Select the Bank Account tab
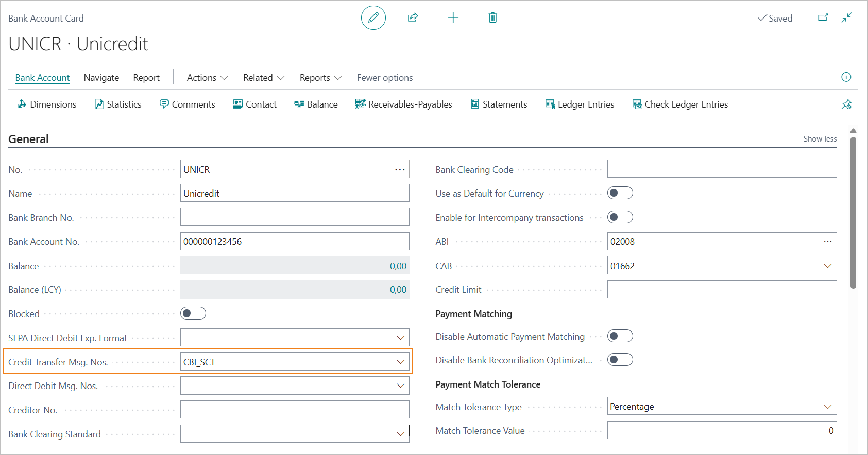Image resolution: width=868 pixels, height=455 pixels. (42, 78)
